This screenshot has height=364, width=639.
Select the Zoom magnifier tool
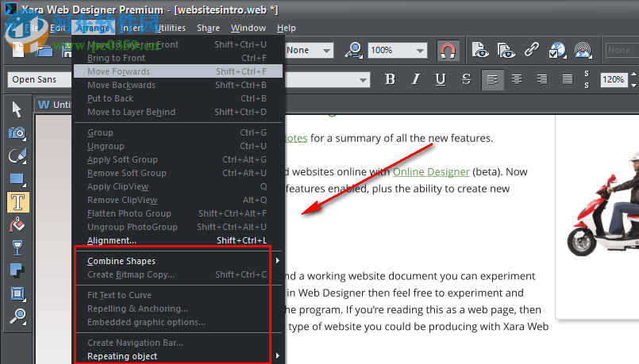tap(17, 316)
